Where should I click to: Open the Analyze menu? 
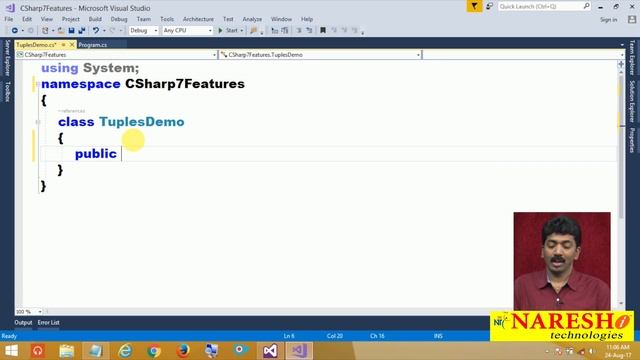(252, 19)
